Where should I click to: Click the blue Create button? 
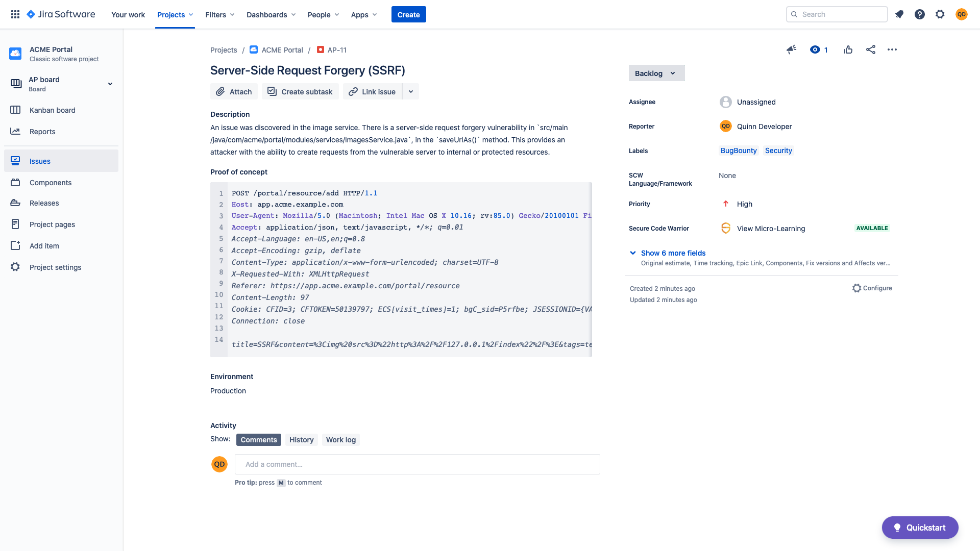tap(409, 14)
